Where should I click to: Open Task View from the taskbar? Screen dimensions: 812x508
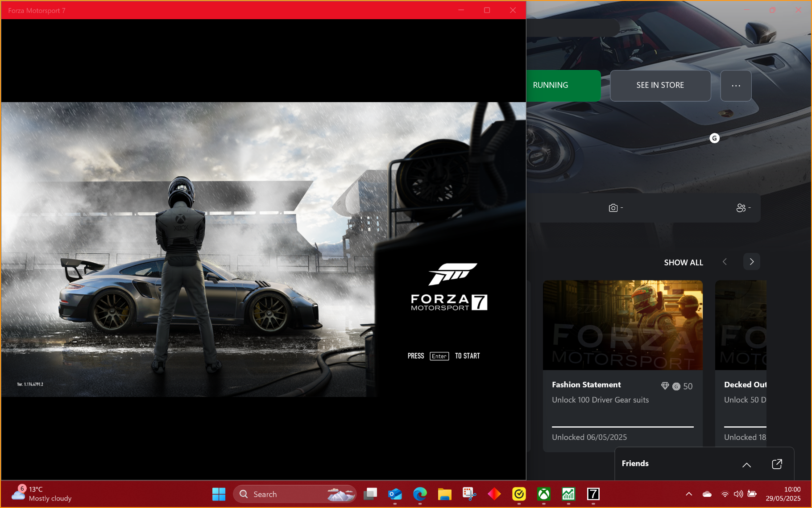[x=370, y=494]
